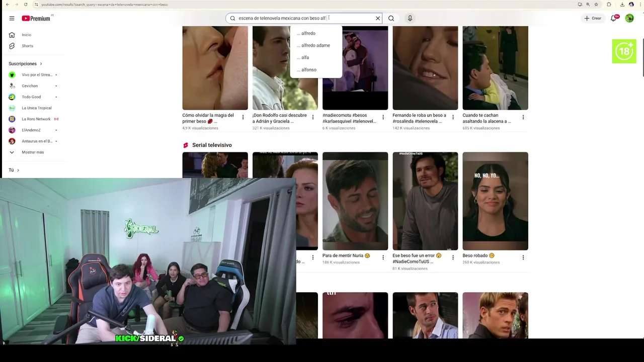
Task: Play 'Beso robado' thumbnail
Action: pyautogui.click(x=495, y=201)
